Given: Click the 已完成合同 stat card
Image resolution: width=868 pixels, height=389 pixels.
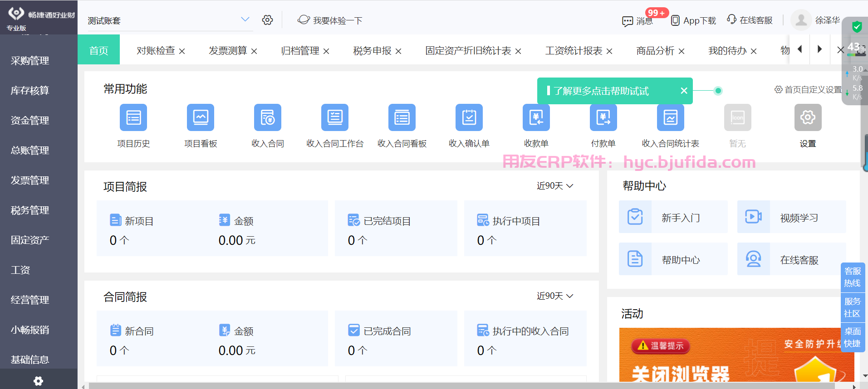Looking at the screenshot, I should point(396,338).
